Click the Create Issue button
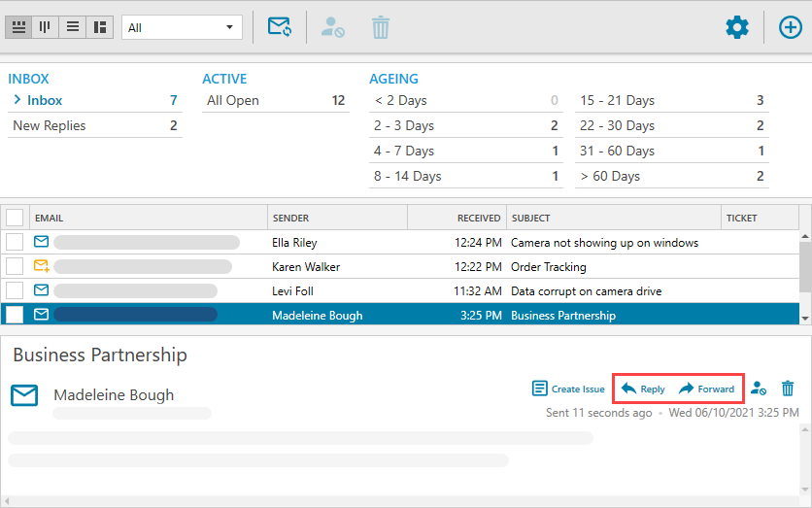Image resolution: width=812 pixels, height=508 pixels. pyautogui.click(x=568, y=389)
